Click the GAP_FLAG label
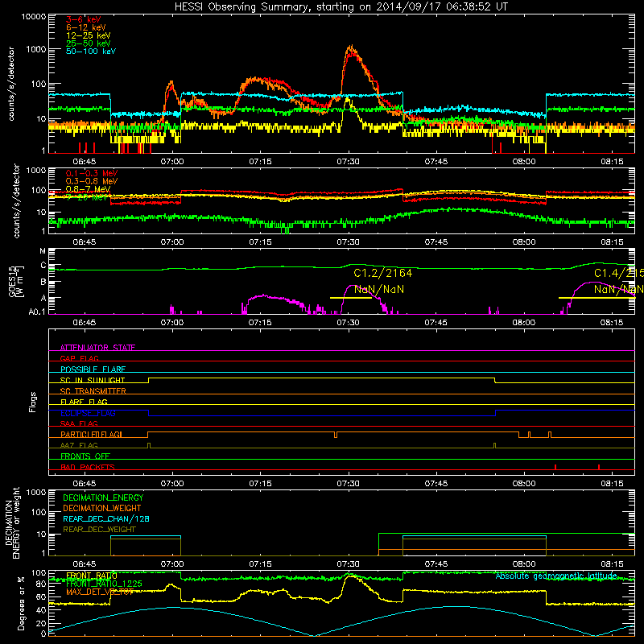The height and width of the screenshot is (644, 644). [x=79, y=358]
